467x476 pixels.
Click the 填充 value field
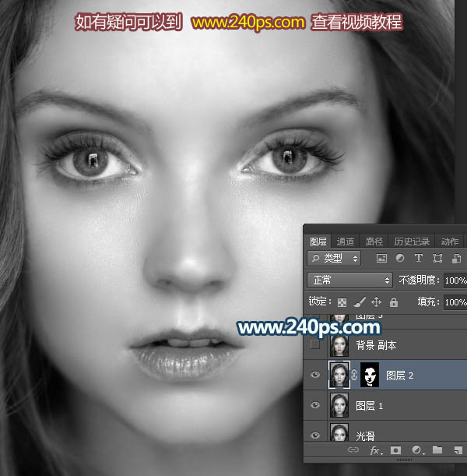(455, 302)
